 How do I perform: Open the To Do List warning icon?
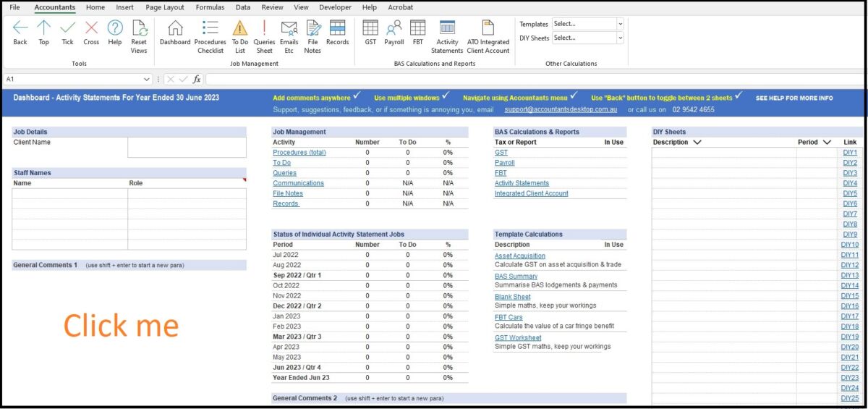click(x=239, y=29)
